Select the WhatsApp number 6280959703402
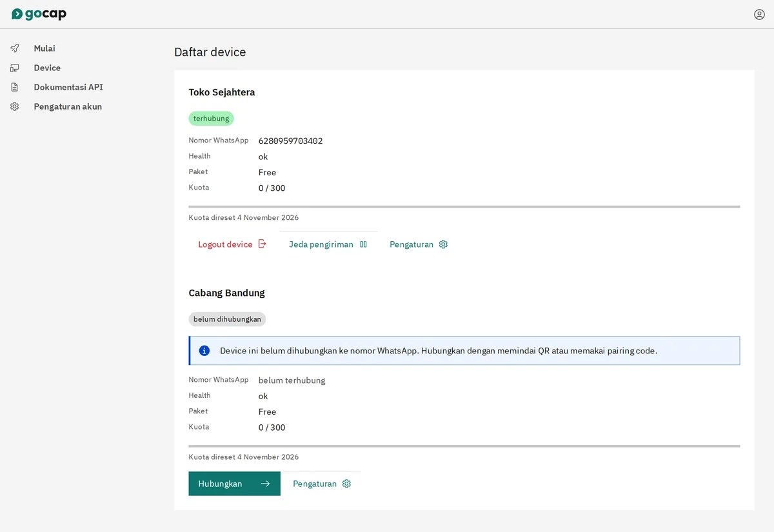The width and height of the screenshot is (774, 532). coord(290,141)
